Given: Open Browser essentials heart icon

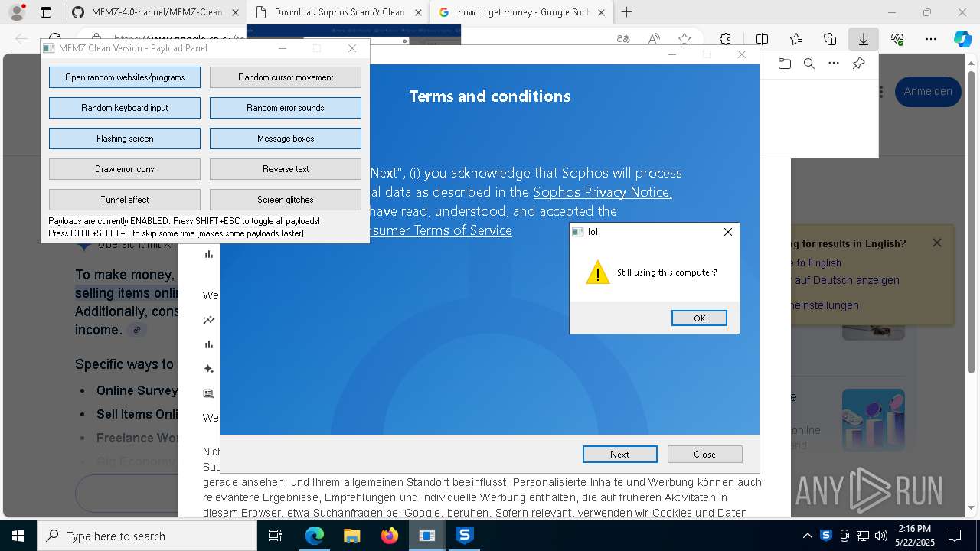Looking at the screenshot, I should (897, 39).
